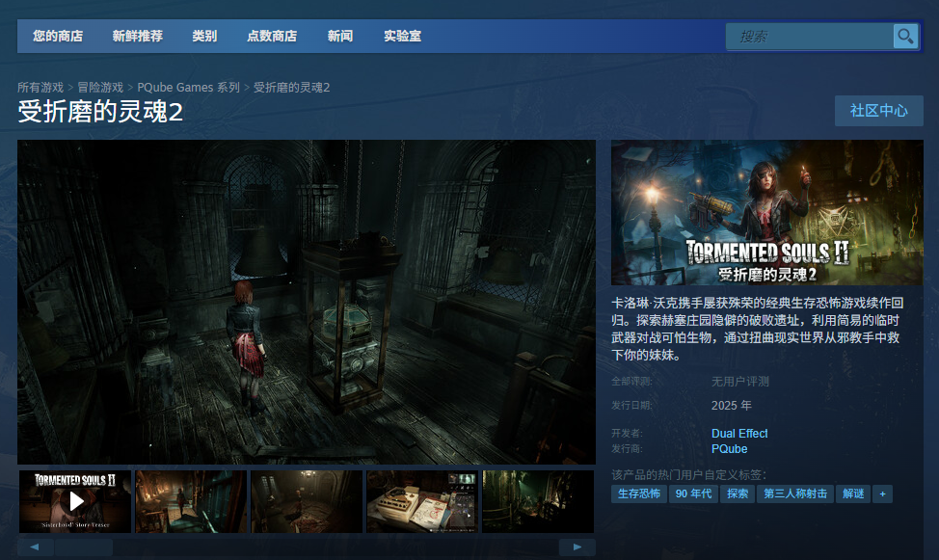Image resolution: width=939 pixels, height=560 pixels.
Task: Open the 新鲜推荐 menu
Action: point(137,36)
